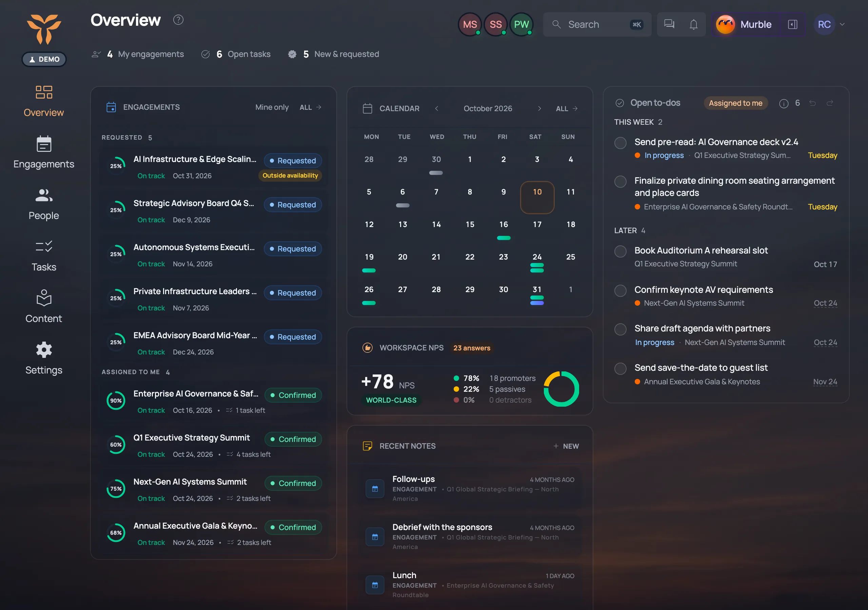Go to previous month in calendar
The width and height of the screenshot is (868, 610).
coord(437,108)
